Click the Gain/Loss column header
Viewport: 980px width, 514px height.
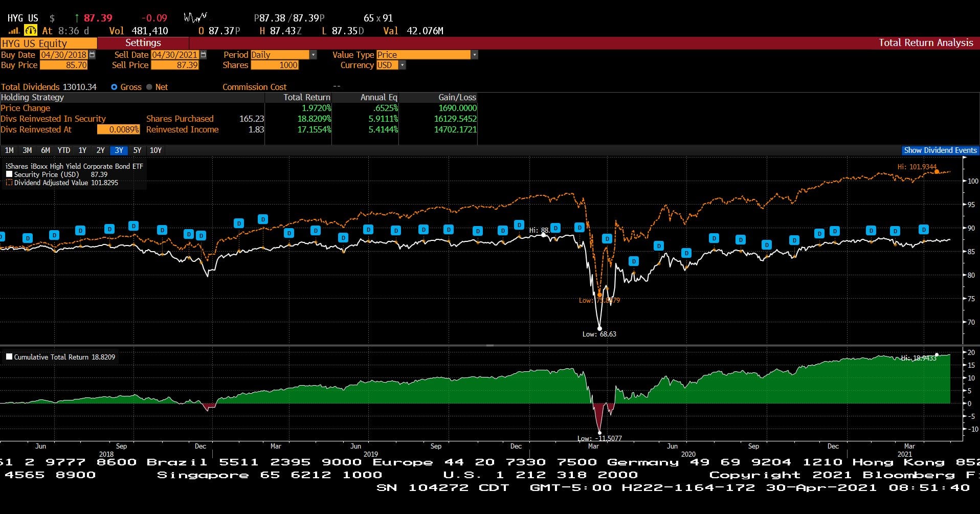click(x=457, y=97)
